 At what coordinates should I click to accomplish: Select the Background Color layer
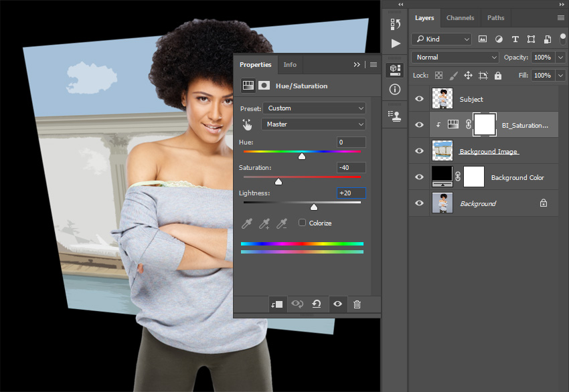[x=517, y=177]
